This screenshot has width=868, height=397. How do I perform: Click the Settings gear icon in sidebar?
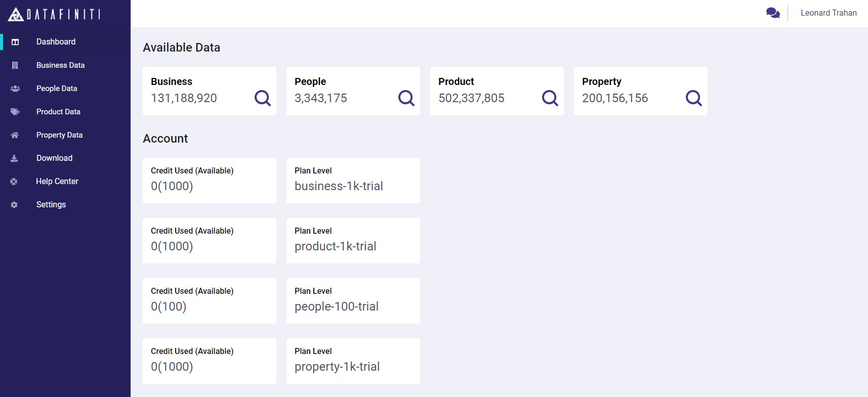click(x=14, y=205)
